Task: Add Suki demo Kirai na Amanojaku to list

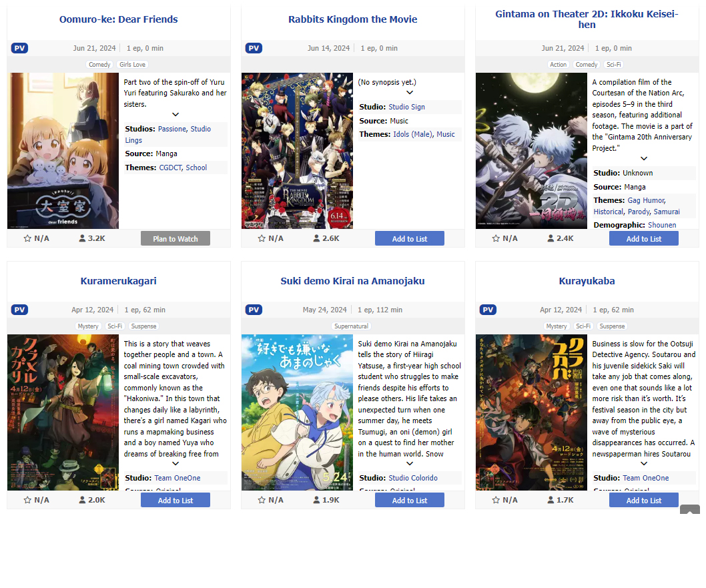Action: pyautogui.click(x=410, y=500)
